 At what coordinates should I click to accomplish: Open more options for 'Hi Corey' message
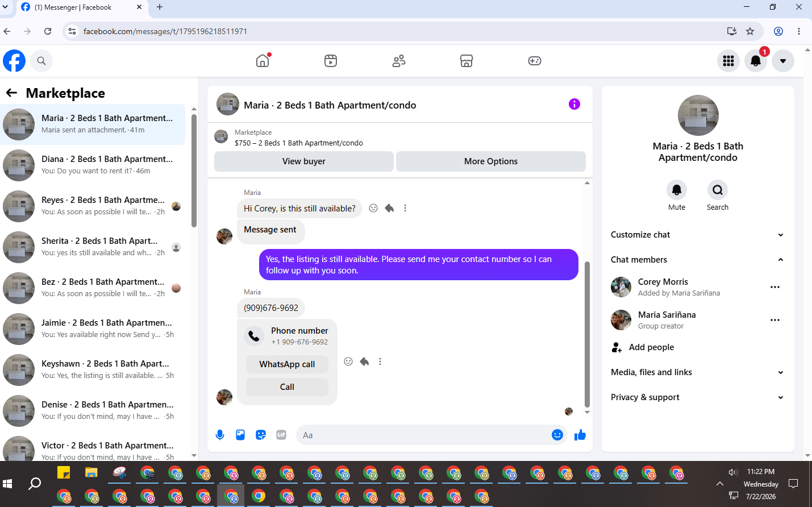point(405,208)
